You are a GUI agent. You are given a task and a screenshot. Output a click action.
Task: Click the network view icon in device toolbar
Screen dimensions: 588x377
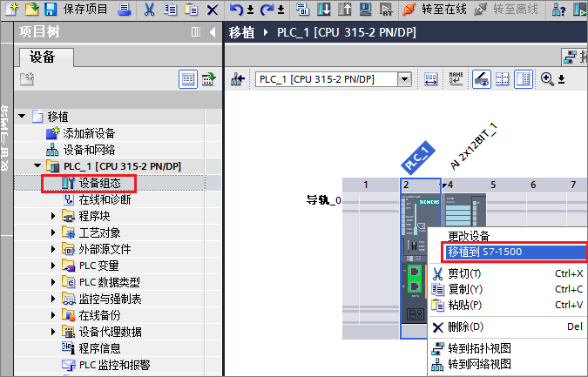click(x=238, y=79)
